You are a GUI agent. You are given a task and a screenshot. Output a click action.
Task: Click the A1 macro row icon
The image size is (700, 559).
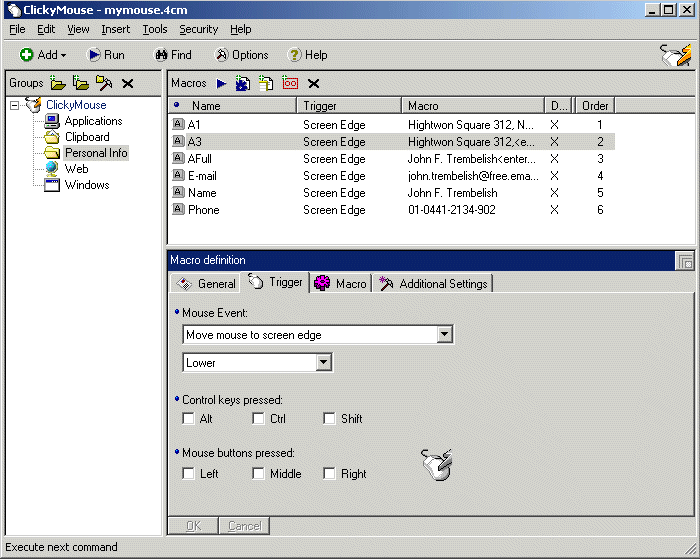(178, 124)
